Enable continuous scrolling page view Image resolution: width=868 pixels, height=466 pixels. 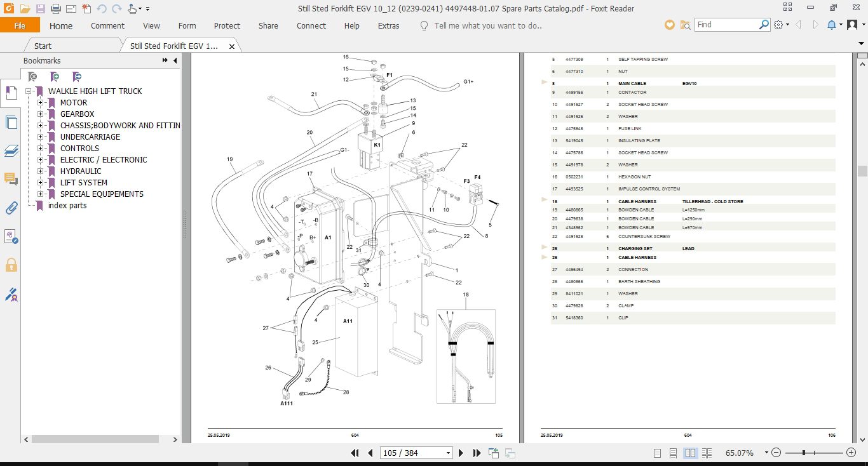click(674, 453)
